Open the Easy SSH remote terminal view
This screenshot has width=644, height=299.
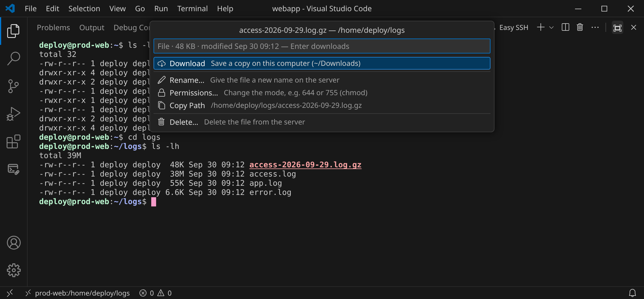point(14,169)
